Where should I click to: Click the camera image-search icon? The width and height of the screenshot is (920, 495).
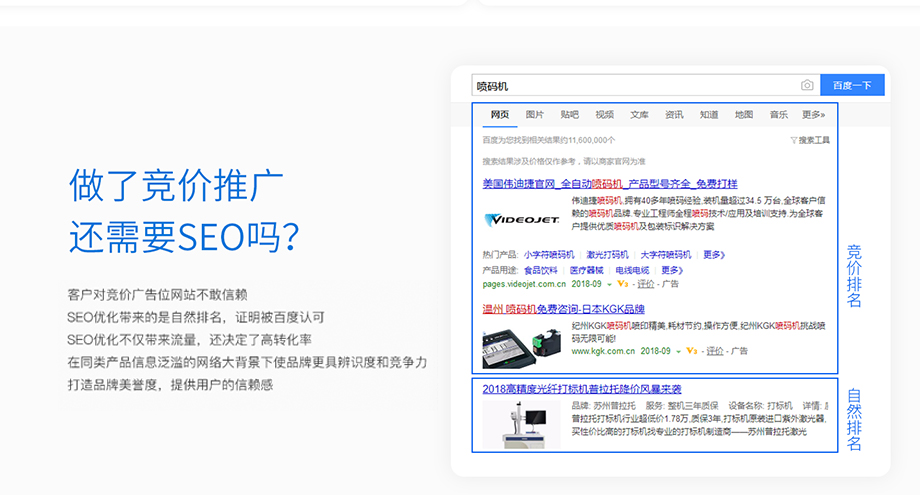point(807,86)
